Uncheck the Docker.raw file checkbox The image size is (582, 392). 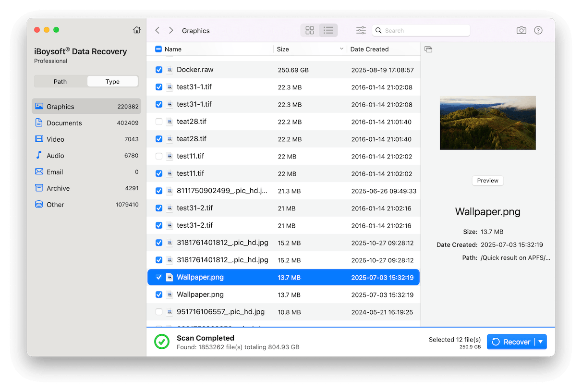(158, 69)
